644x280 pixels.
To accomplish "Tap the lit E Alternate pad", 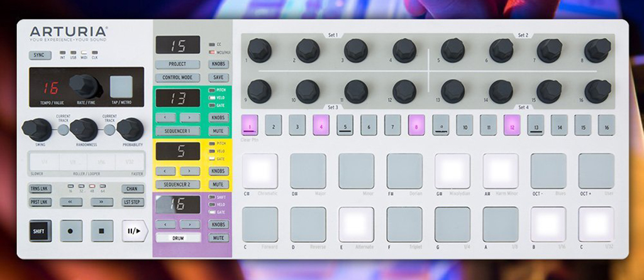I will 357,224.
